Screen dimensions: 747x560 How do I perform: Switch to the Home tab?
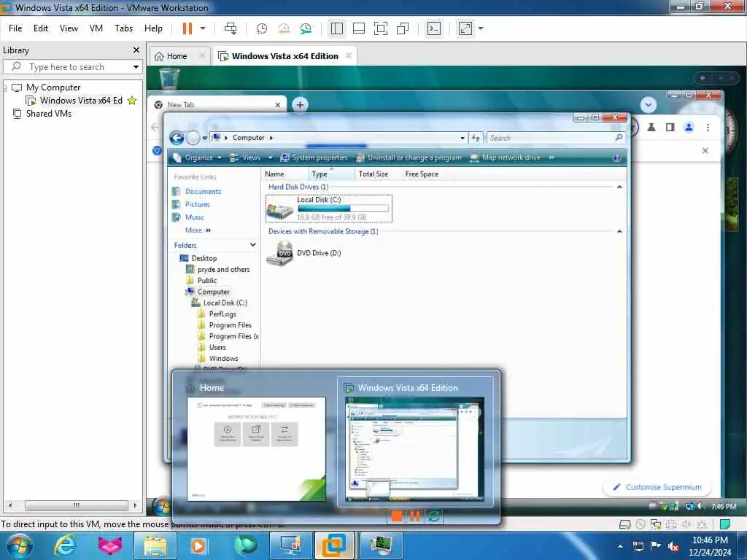177,56
